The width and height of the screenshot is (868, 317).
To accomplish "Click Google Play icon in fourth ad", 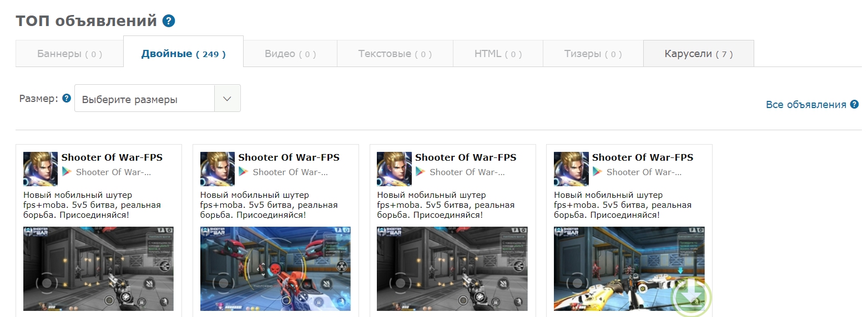I will pos(598,172).
